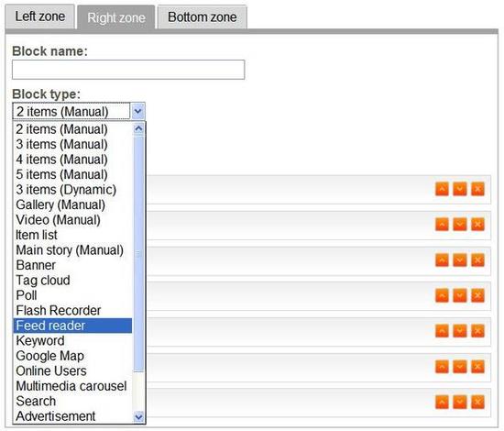Click move-down arrow in sixth block row
Screen dimensions: 504x431
pos(460,367)
